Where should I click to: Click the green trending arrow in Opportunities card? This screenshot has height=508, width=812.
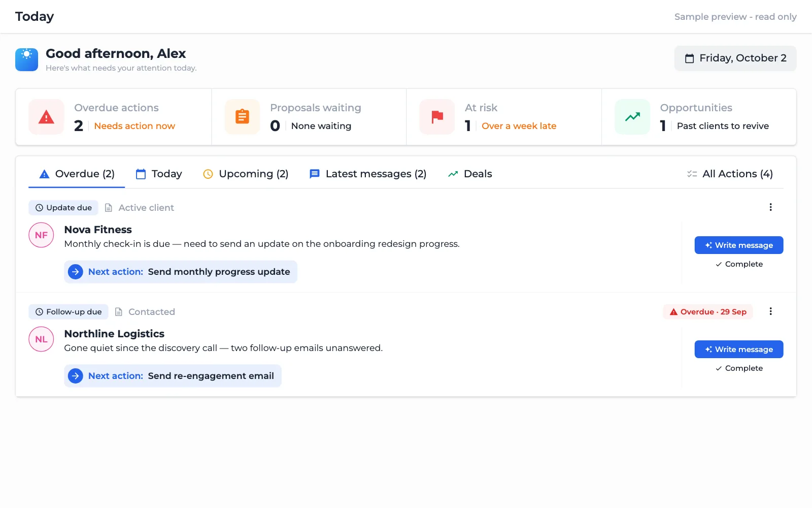tap(632, 117)
